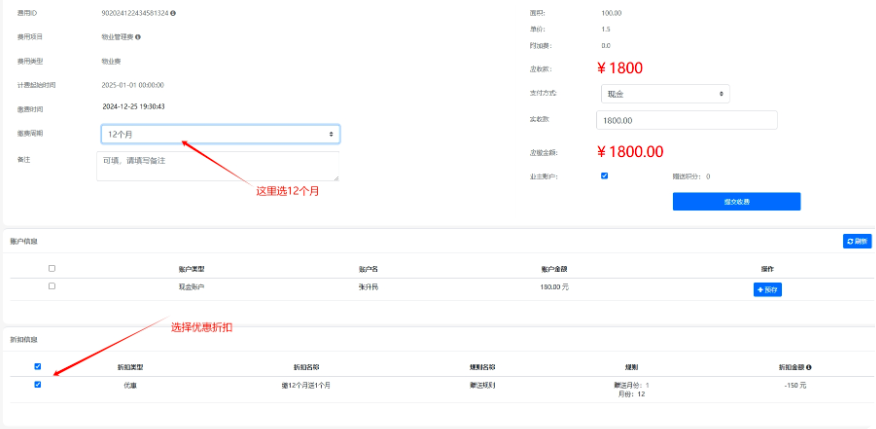The width and height of the screenshot is (876, 429).
Task: Check the select-all box in account table header
Action: click(52, 268)
